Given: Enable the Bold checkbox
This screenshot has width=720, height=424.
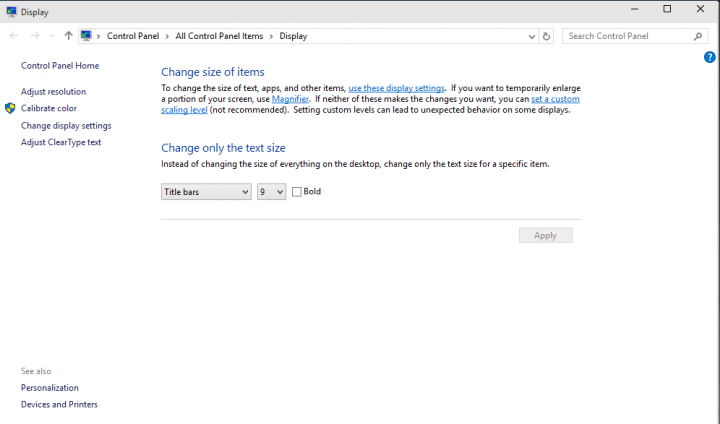Looking at the screenshot, I should [x=297, y=191].
